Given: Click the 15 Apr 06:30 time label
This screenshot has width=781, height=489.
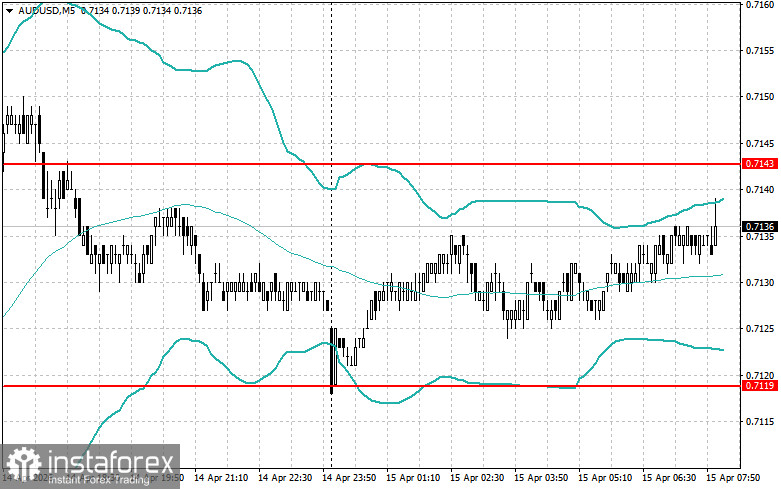Looking at the screenshot, I should pos(669,478).
